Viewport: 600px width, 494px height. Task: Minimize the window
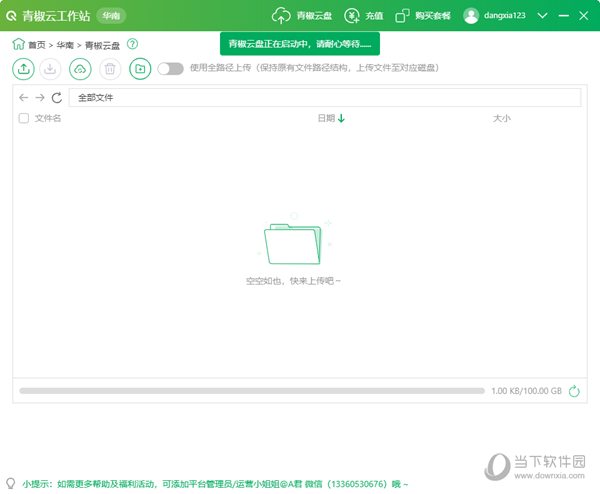(x=563, y=16)
